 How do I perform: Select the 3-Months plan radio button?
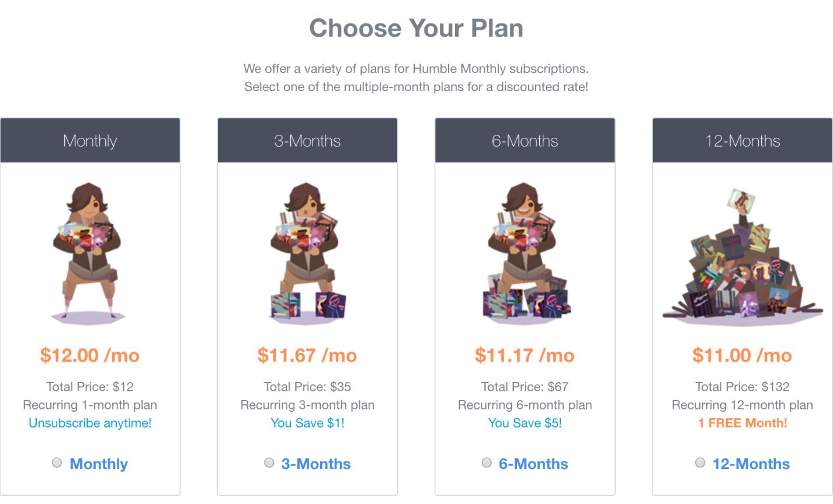pos(269,463)
